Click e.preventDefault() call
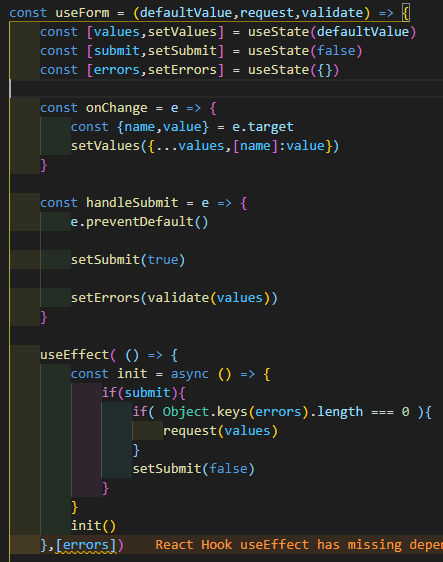 (139, 222)
